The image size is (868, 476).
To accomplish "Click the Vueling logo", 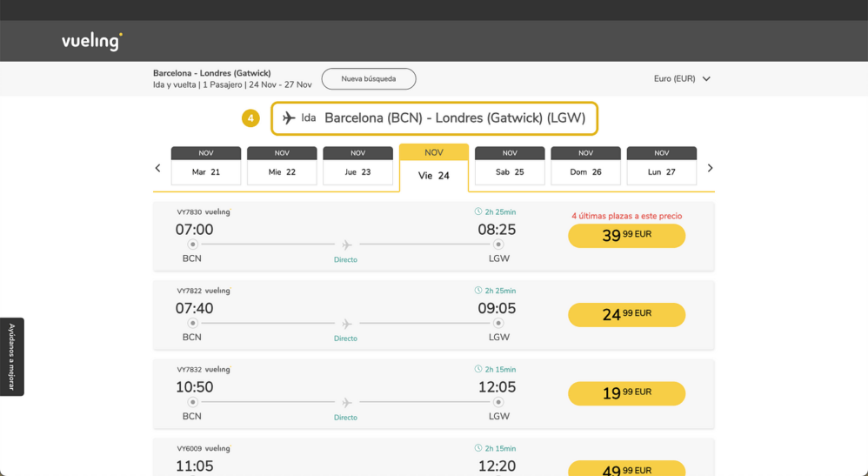I will [92, 42].
